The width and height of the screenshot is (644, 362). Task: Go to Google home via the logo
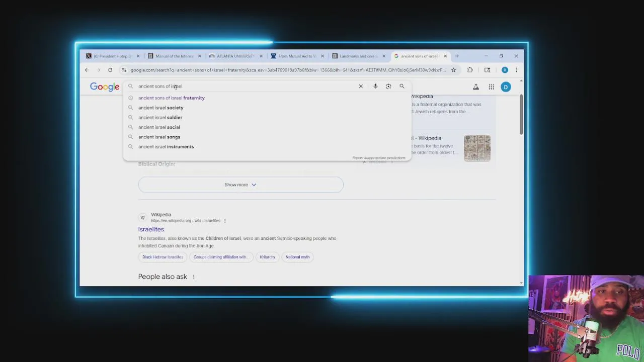105,87
